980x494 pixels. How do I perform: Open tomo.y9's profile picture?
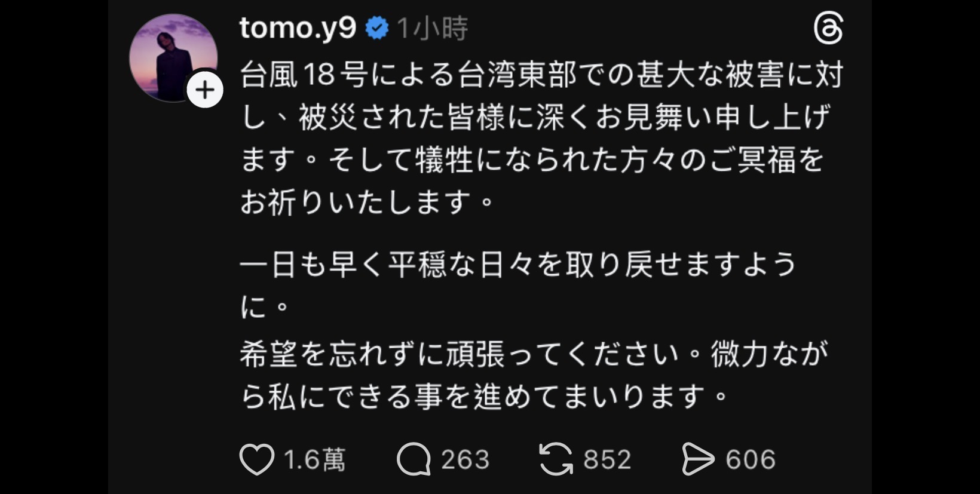(x=172, y=57)
